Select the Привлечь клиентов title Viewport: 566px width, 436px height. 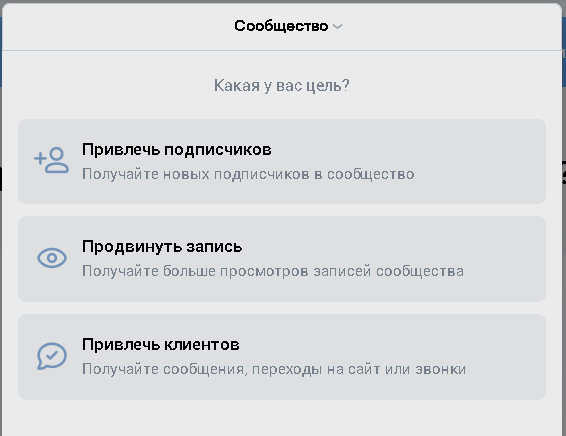(x=161, y=345)
